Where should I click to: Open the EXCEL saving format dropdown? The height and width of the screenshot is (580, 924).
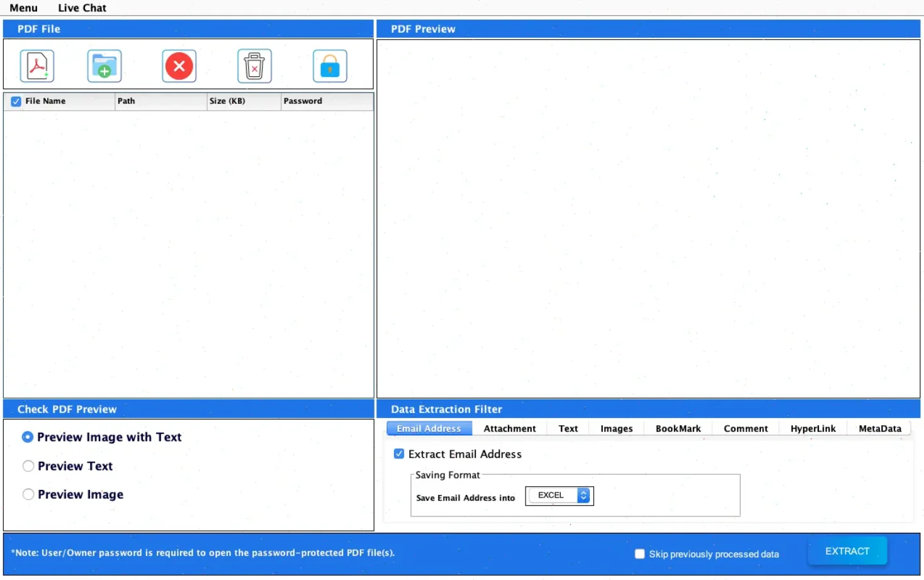click(x=560, y=496)
